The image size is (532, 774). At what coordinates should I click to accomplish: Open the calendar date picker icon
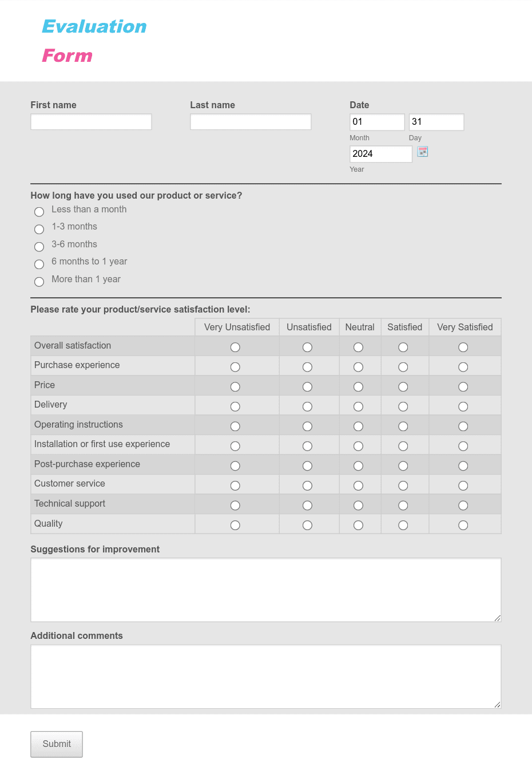tap(423, 152)
